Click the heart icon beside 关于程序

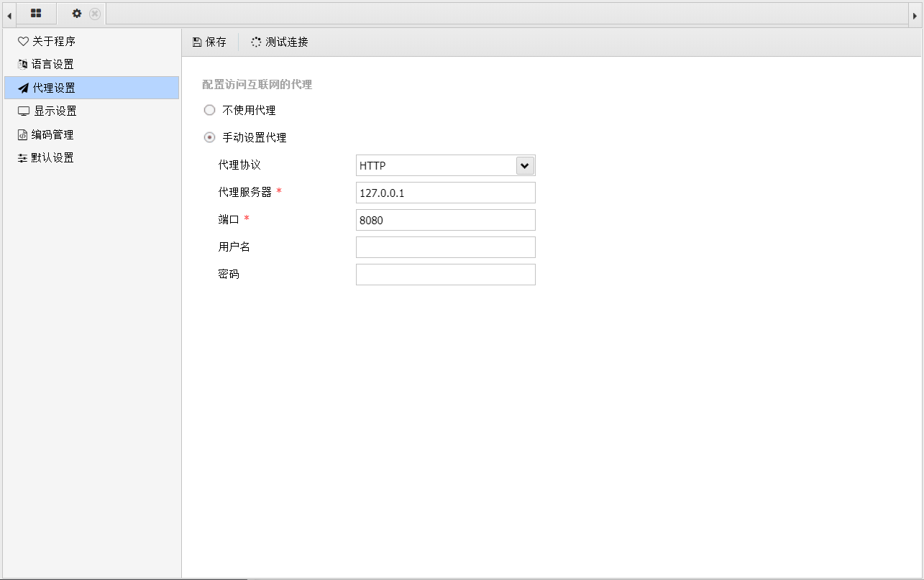[23, 42]
